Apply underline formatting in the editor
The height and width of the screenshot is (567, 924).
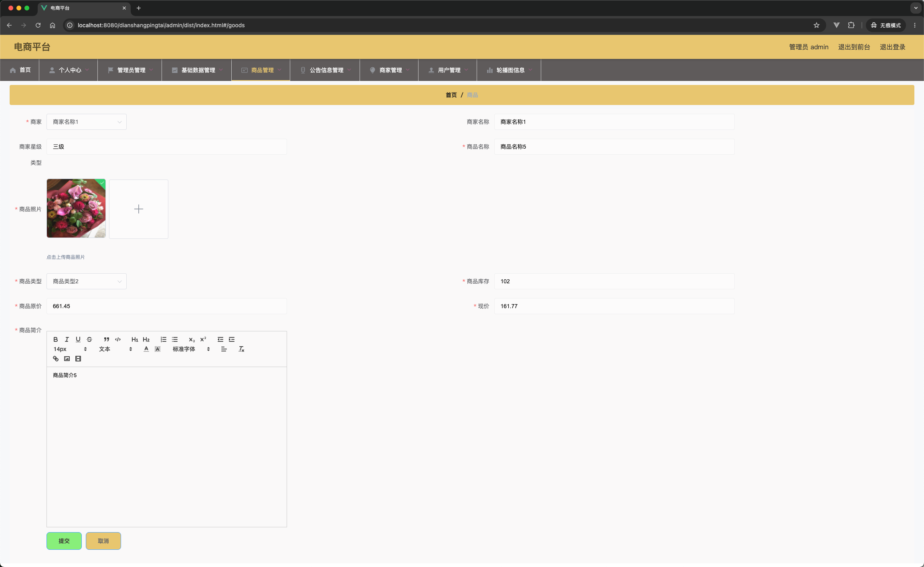[78, 339]
